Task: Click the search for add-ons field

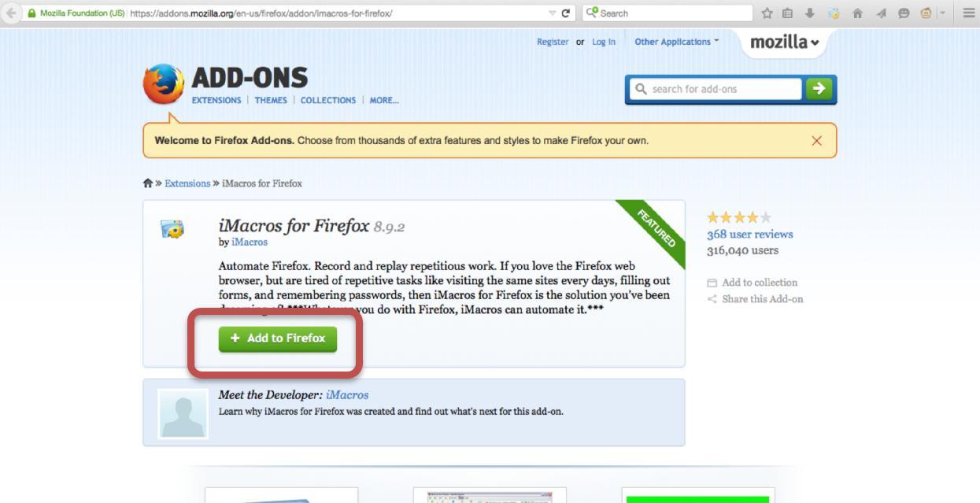Action: [715, 89]
